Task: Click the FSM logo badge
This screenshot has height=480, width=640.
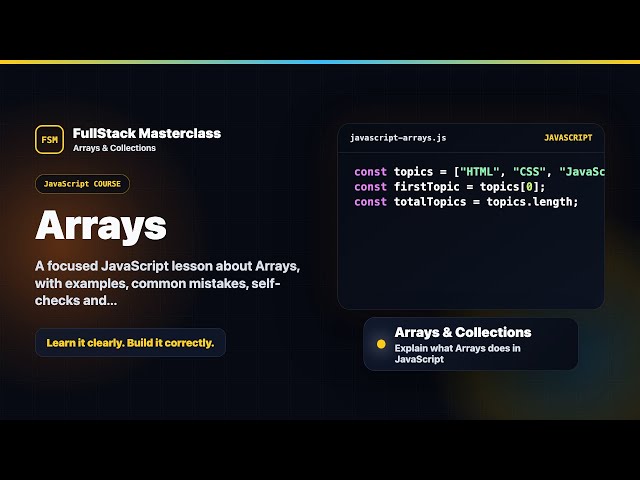Action: tap(49, 140)
